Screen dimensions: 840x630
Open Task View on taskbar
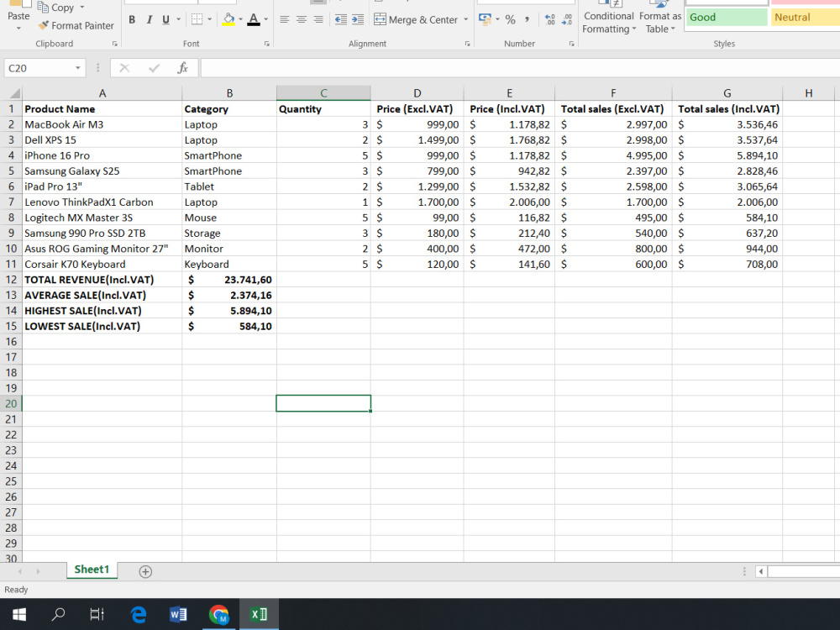(97, 614)
